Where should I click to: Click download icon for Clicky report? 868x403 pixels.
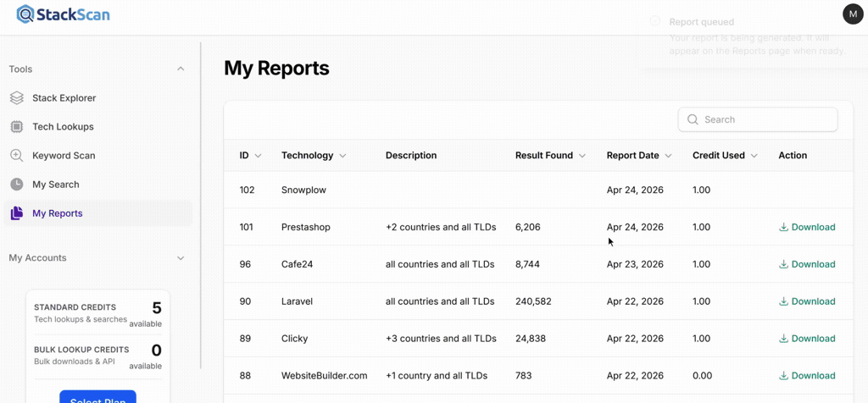pos(784,339)
